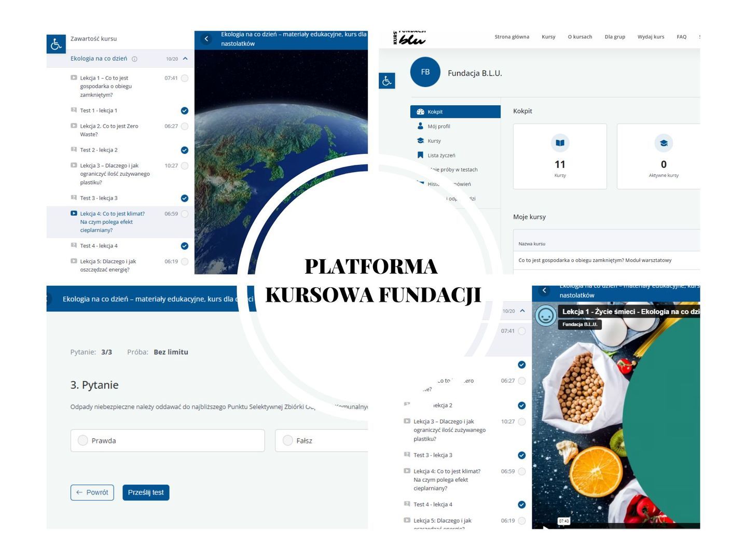
Task: Click the info icon next to Ekologia na co dzień
Action: click(134, 59)
